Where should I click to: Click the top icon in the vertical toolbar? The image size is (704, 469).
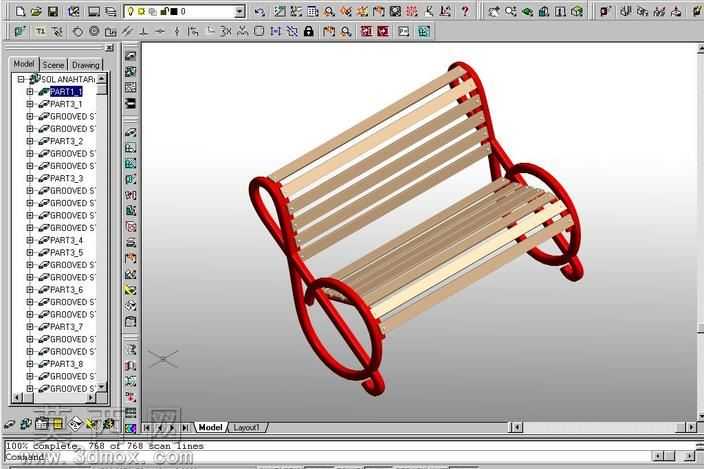point(131,56)
